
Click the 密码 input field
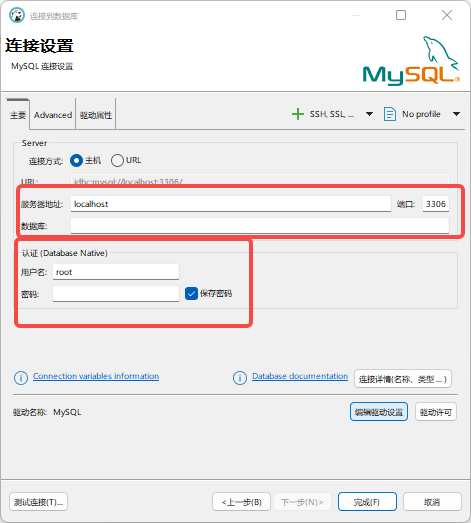pos(116,294)
